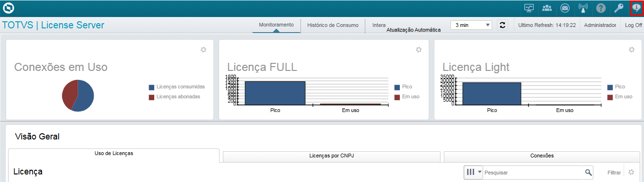The width and height of the screenshot is (644, 182).
Task: Click the Log Off link
Action: point(633,25)
